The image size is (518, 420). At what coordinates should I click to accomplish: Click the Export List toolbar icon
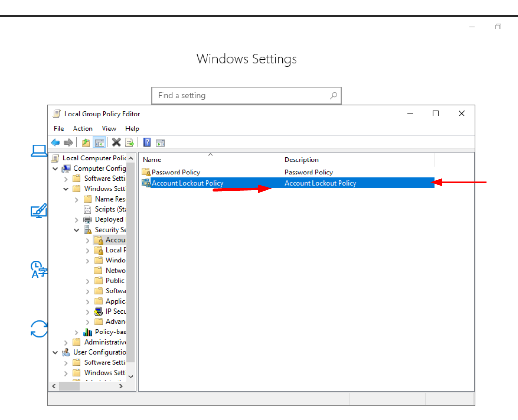click(x=130, y=143)
